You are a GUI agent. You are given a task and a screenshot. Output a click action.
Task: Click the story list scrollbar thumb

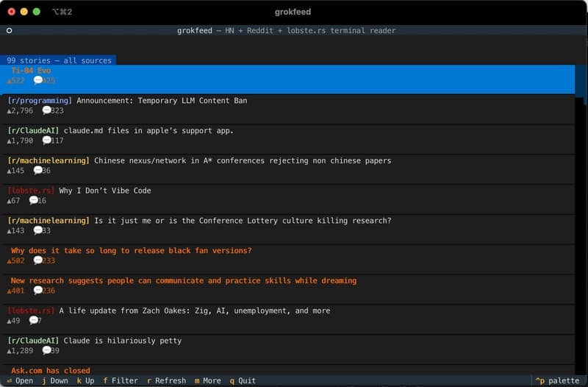(x=579, y=82)
